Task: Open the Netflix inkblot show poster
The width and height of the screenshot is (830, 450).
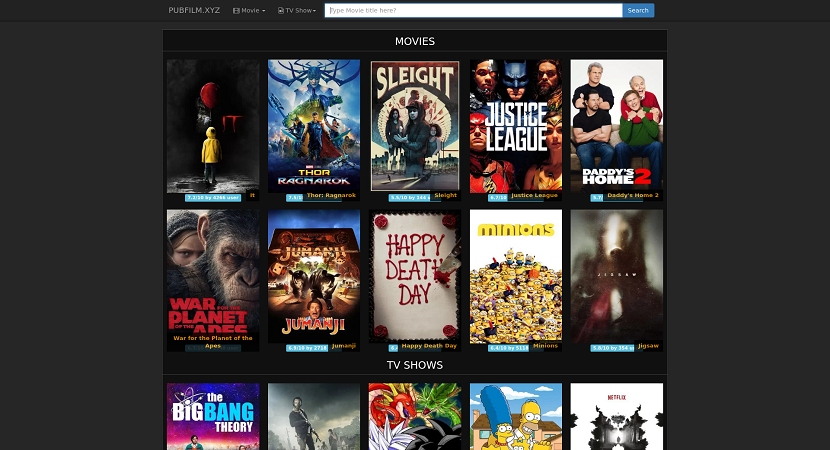Action: coord(617,417)
